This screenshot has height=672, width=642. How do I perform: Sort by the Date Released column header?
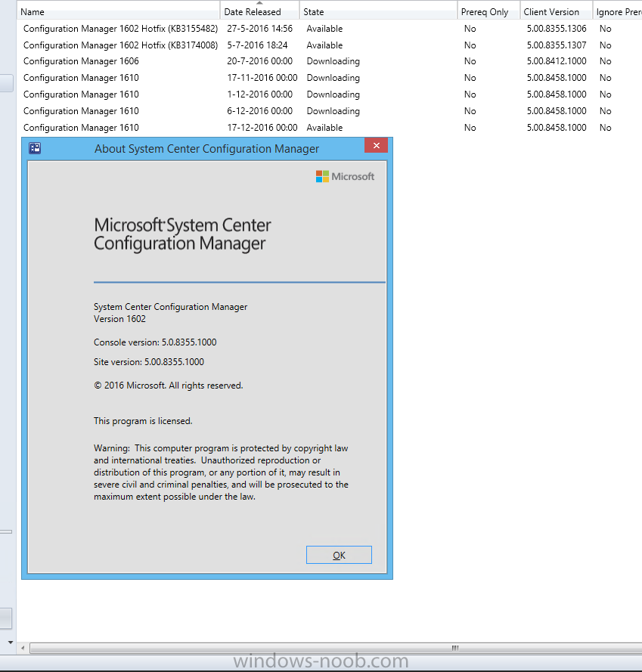pos(260,12)
